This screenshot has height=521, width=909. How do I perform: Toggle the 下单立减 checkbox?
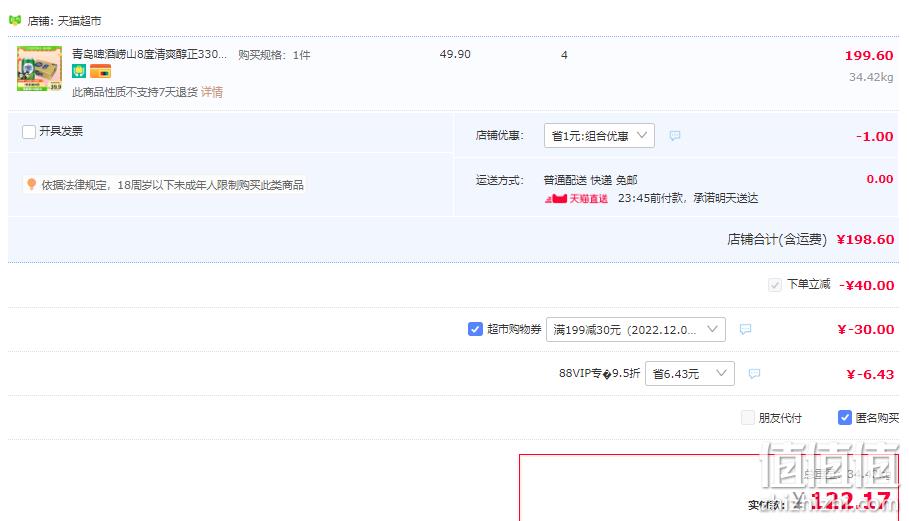(775, 285)
